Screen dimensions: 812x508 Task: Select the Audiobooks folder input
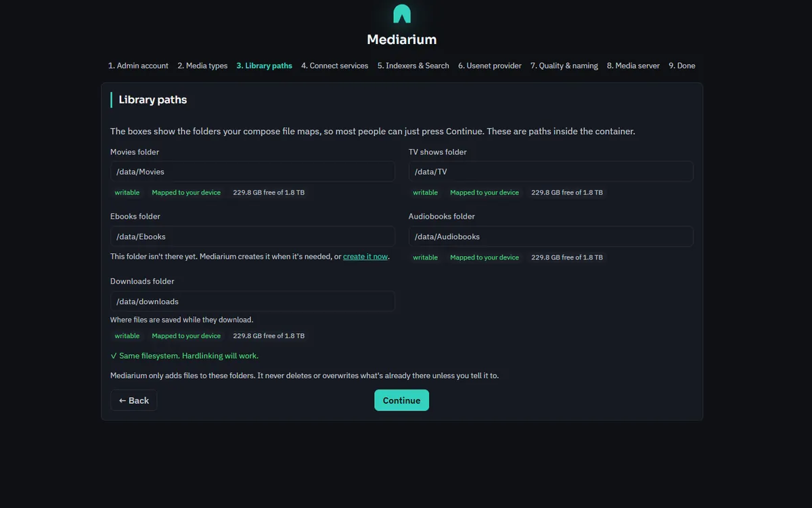pos(551,236)
